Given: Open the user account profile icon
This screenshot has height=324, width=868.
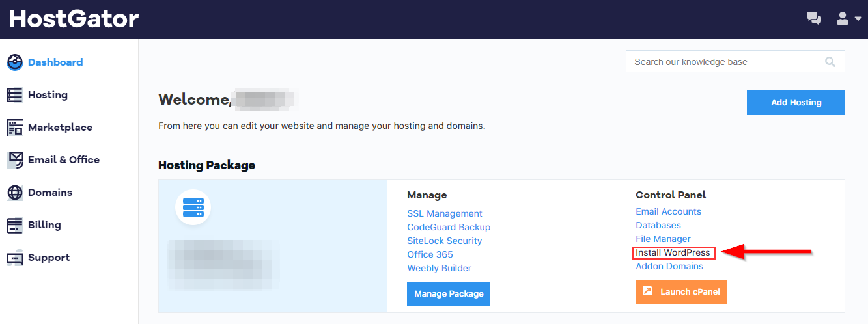Looking at the screenshot, I should (x=843, y=18).
